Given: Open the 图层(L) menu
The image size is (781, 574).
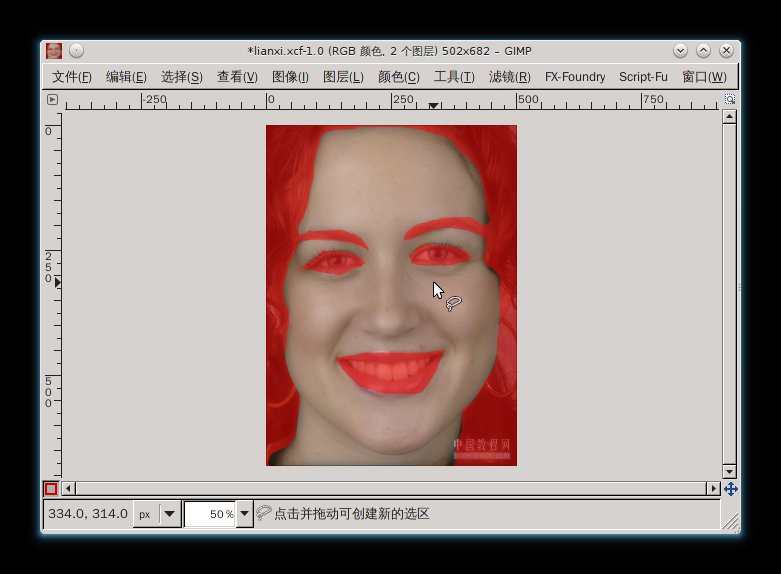Looking at the screenshot, I should [343, 77].
